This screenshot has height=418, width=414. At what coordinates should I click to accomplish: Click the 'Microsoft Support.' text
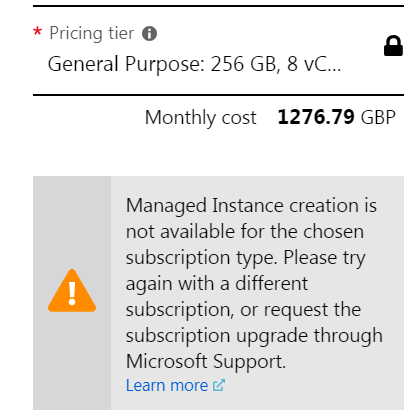click(x=206, y=362)
